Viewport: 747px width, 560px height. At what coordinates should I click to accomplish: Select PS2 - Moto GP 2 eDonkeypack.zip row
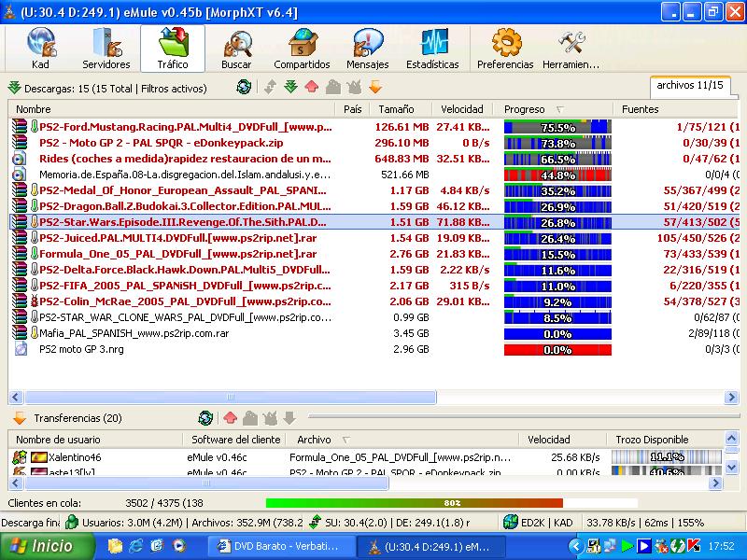[374, 143]
